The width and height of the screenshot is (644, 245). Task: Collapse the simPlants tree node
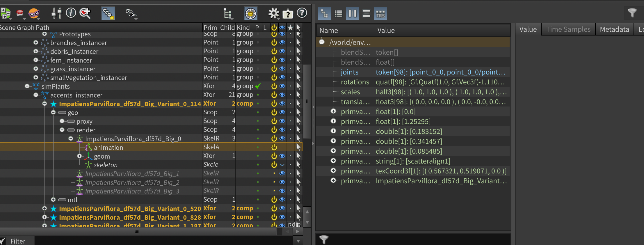pos(27,86)
